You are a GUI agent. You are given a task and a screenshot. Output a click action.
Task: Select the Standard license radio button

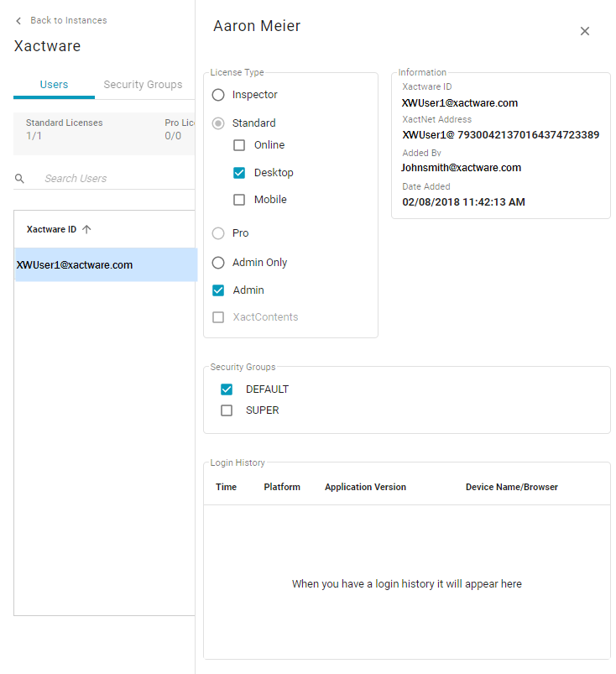[x=218, y=123]
